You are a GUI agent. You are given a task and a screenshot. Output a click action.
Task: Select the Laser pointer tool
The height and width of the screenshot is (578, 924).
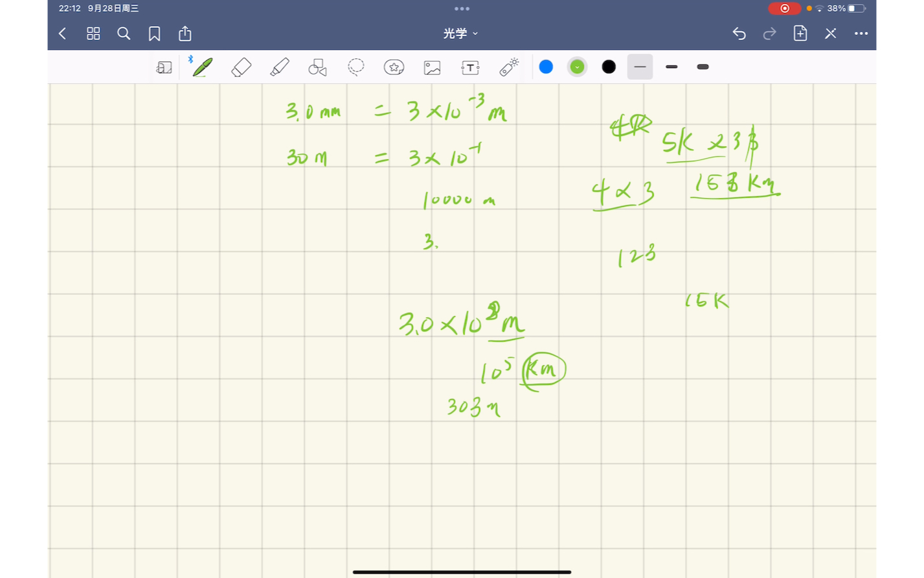509,67
